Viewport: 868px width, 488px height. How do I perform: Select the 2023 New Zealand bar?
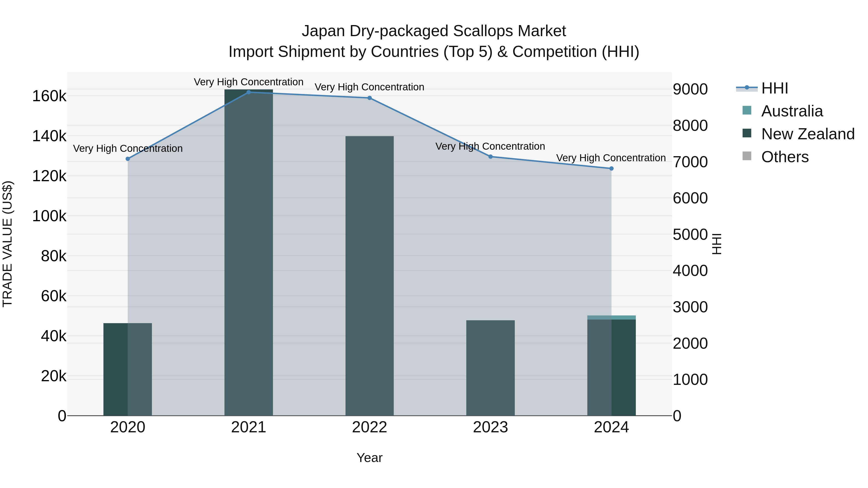point(491,368)
